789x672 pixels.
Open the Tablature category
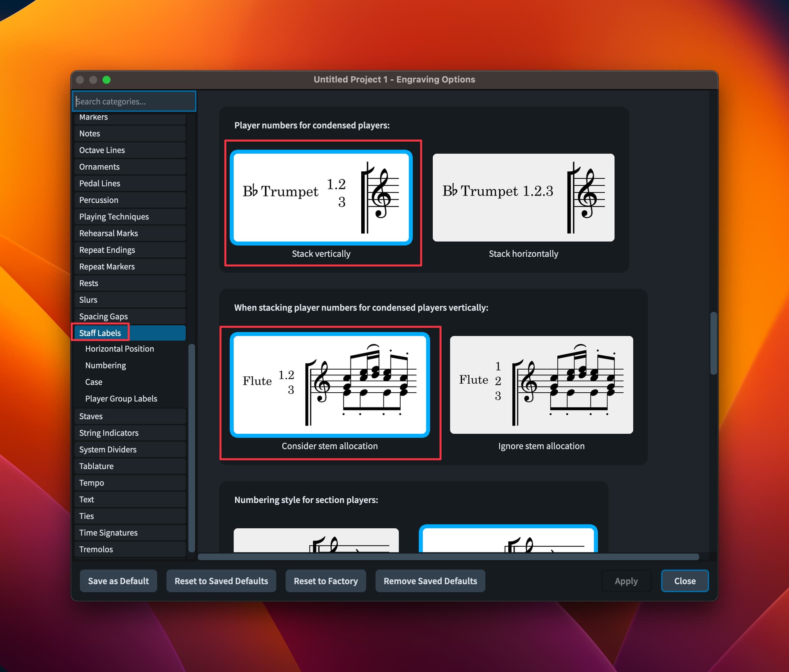point(130,466)
